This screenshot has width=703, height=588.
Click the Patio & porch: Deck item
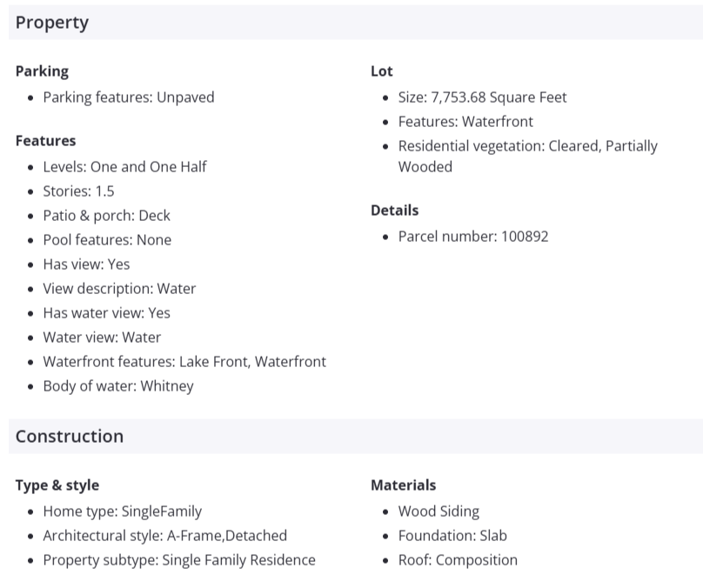tap(106, 216)
